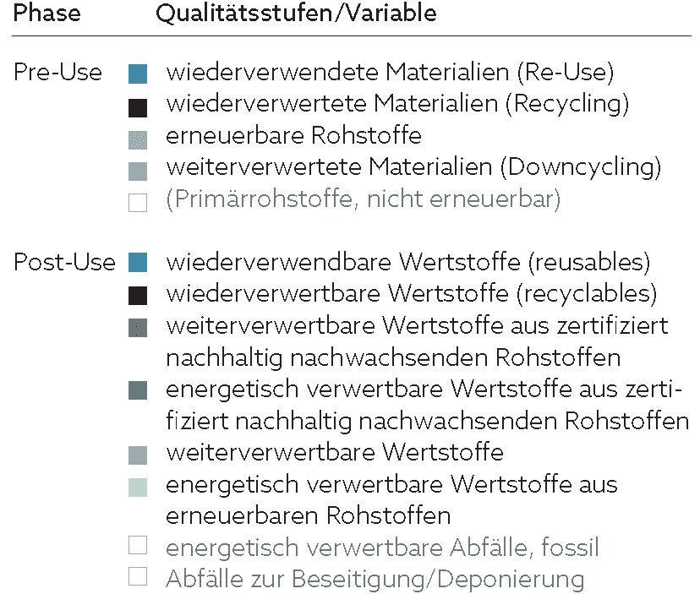Click the black swatch next to wiederverwertete Materialien (Recycling)
The height and width of the screenshot is (594, 700).
click(138, 108)
